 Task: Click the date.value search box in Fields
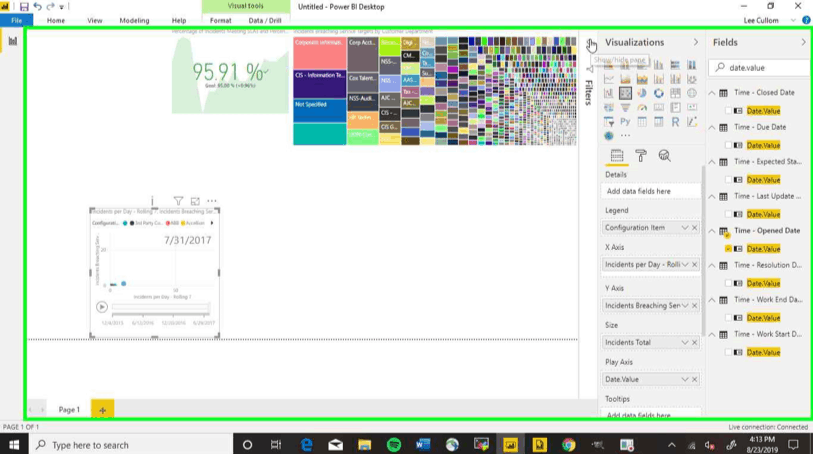click(x=759, y=68)
